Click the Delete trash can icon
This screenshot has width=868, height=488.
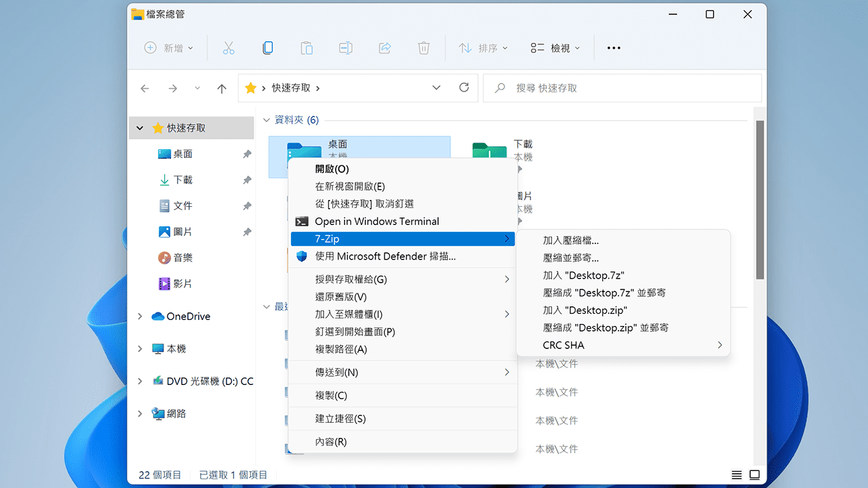(x=424, y=48)
